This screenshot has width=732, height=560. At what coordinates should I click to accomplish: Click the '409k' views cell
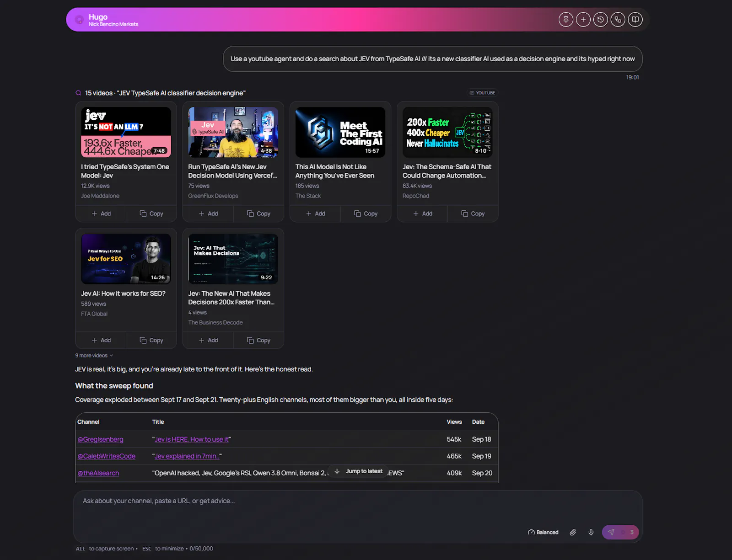[454, 473]
